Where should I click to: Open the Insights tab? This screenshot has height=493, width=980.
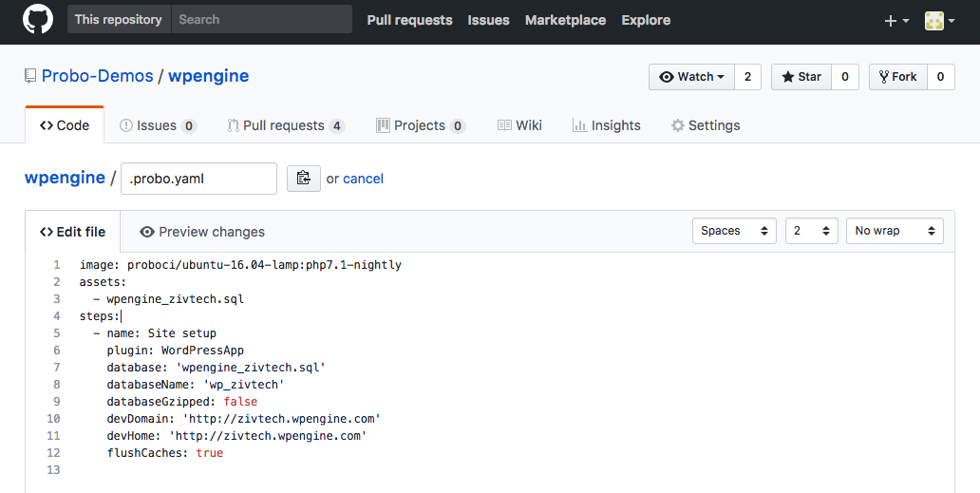click(606, 125)
